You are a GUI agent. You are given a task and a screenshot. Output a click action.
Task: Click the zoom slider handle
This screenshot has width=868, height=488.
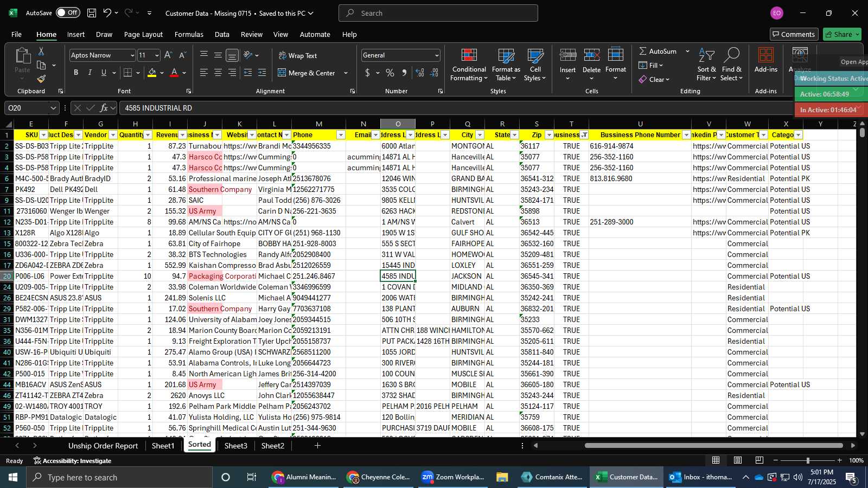coord(808,460)
